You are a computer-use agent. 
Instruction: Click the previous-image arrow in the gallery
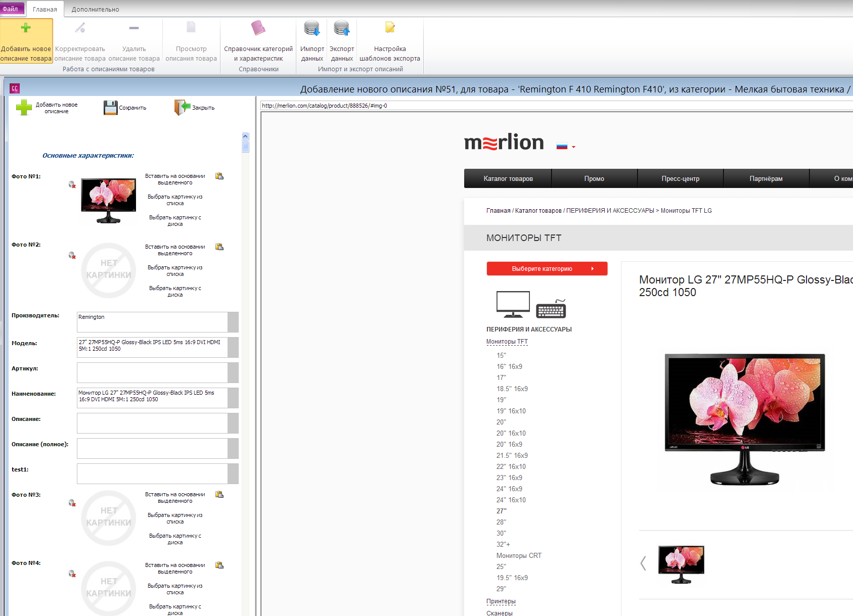(643, 563)
